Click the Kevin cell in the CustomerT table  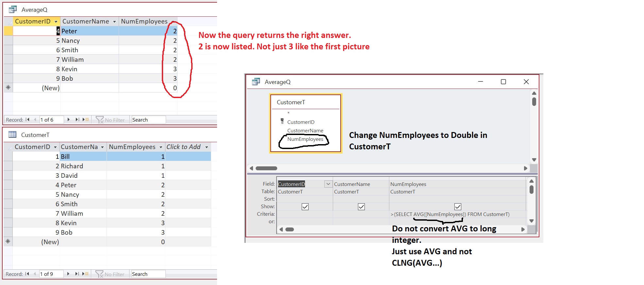tap(83, 223)
